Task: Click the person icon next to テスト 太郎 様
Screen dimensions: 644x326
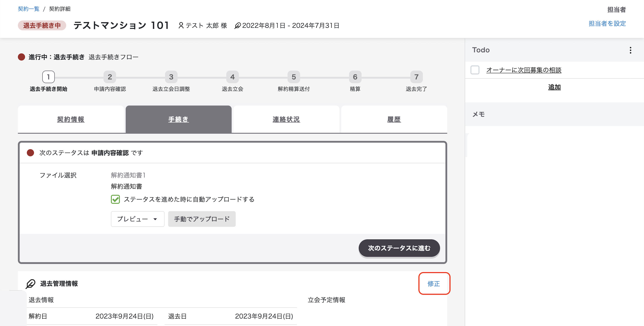Action: pyautogui.click(x=181, y=25)
